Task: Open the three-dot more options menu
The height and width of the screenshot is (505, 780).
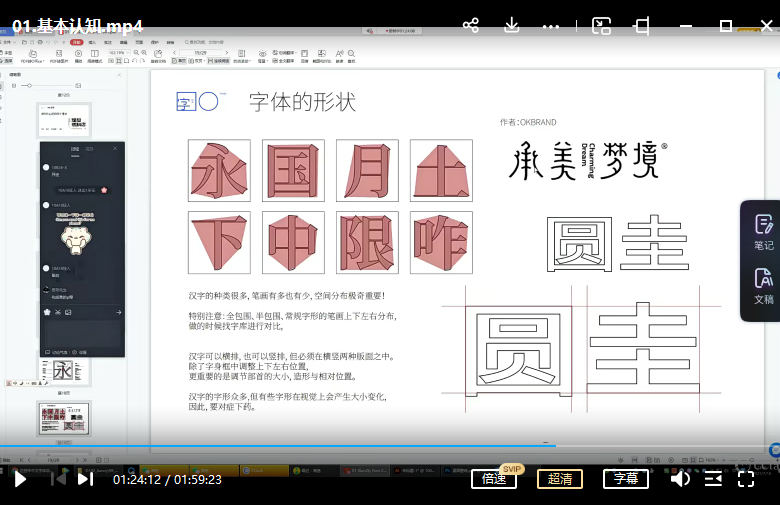Action: tap(551, 26)
